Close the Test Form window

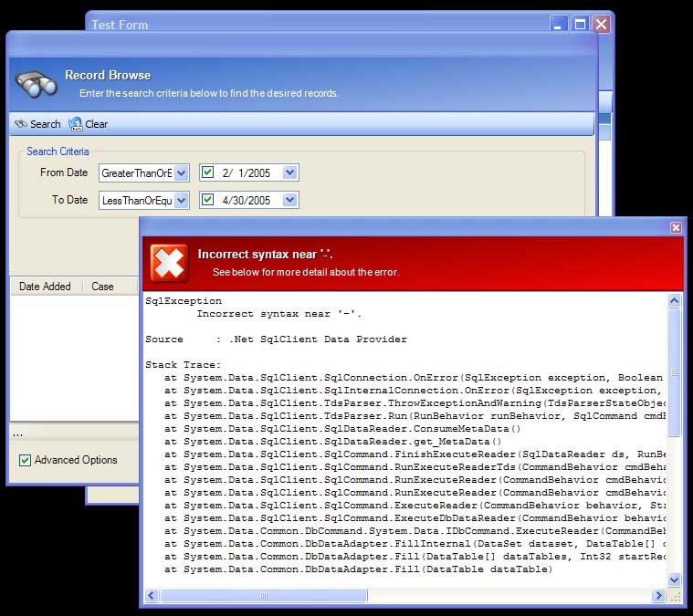pos(601,25)
